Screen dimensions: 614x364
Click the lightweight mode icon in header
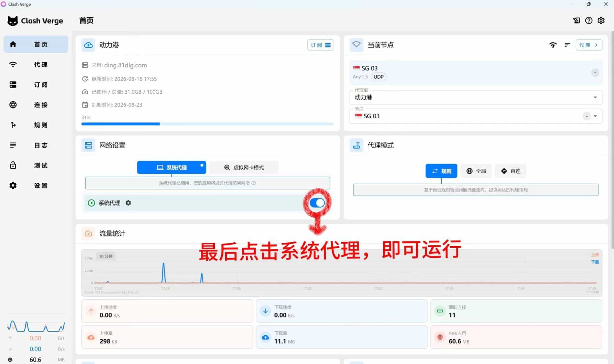577,21
